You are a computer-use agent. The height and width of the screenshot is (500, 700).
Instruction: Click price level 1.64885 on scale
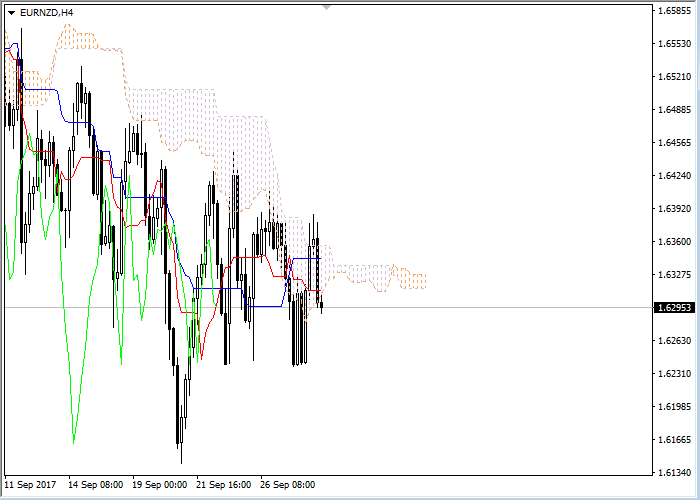[x=675, y=109]
